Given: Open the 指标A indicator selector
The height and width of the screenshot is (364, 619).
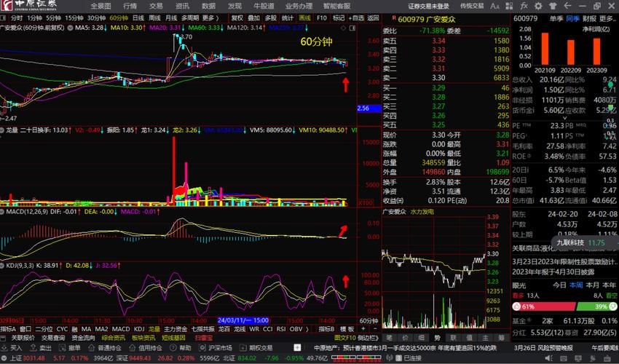Looking at the screenshot, I should pos(8,329).
